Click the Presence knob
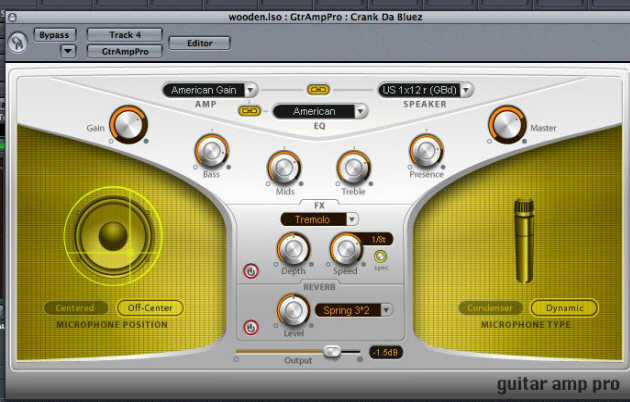 point(426,151)
